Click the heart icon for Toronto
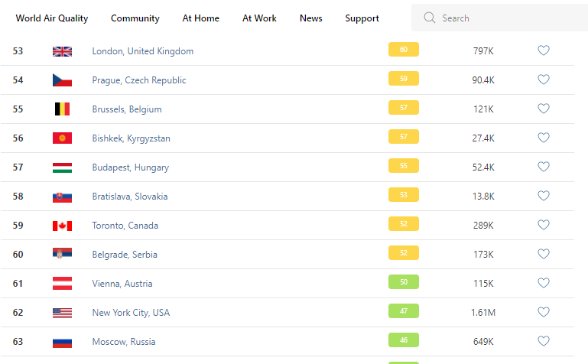Viewport: 588px width, 364px height. coord(544,226)
